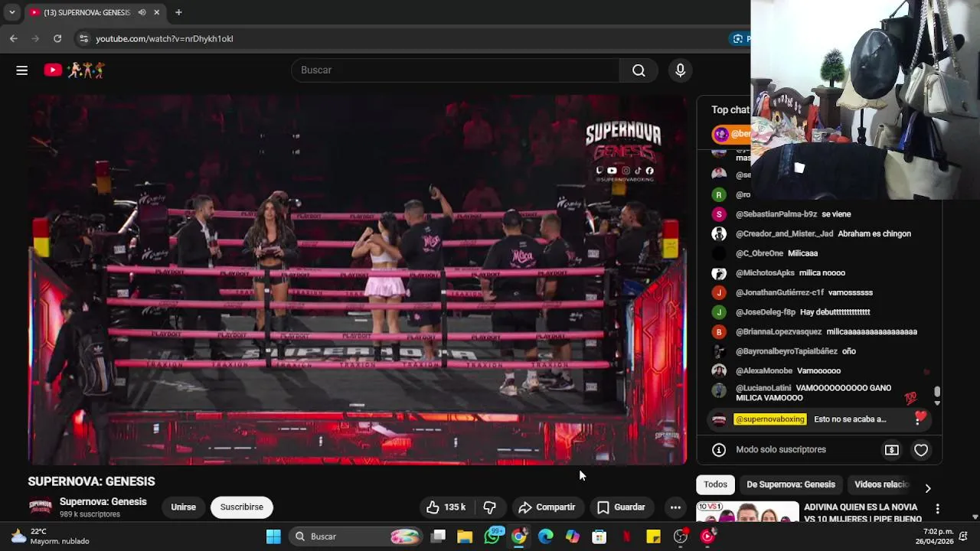Open Netflix from the taskbar
This screenshot has height=551, width=980.
(x=626, y=536)
